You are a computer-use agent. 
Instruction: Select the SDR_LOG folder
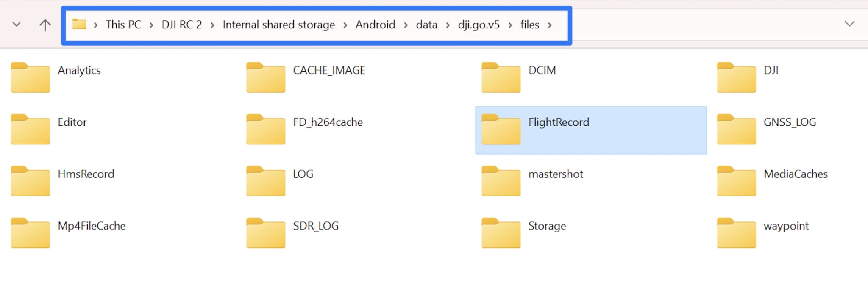[315, 226]
